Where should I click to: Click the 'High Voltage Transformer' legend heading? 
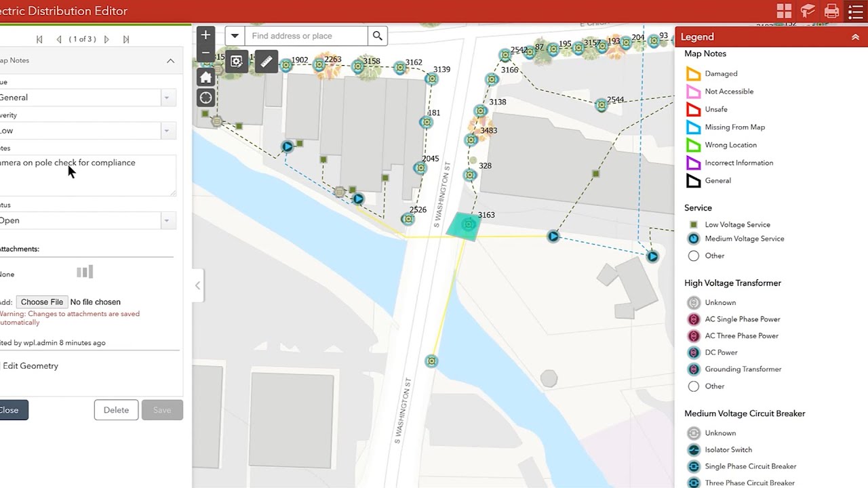coord(732,283)
